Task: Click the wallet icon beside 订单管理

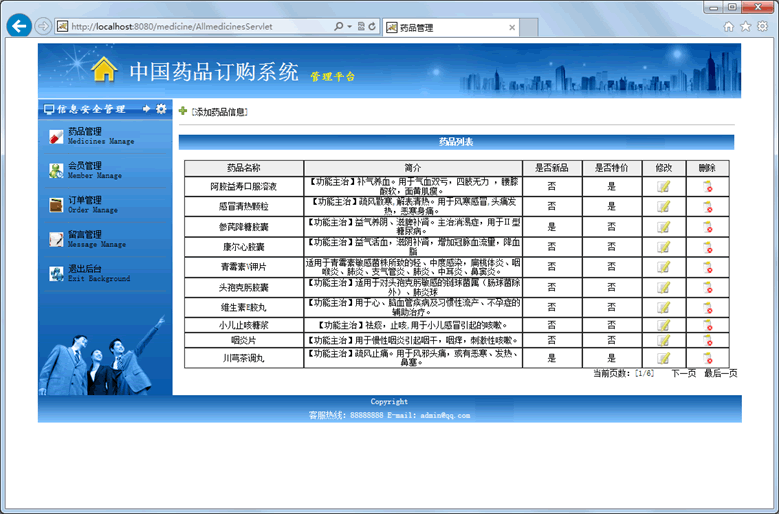Action: [x=56, y=205]
